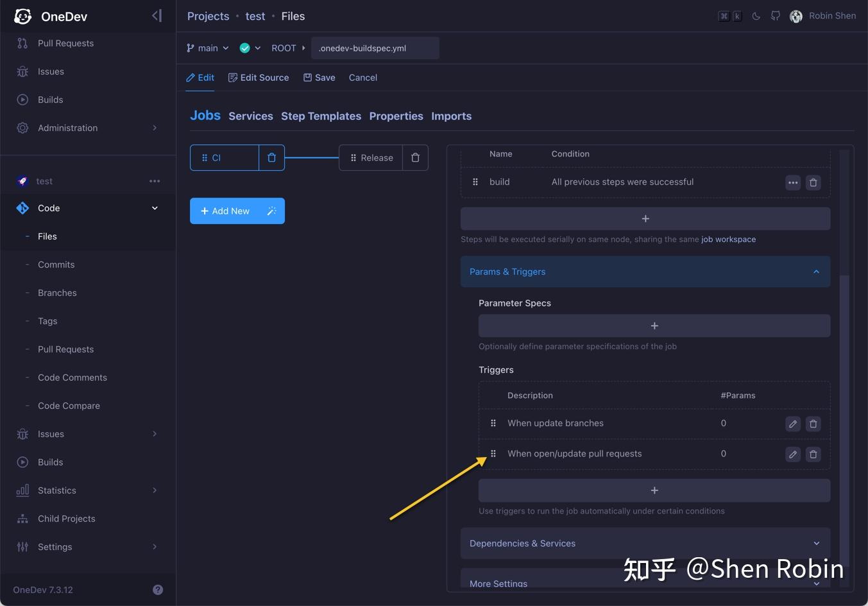
Task: Delete the build step
Action: (813, 183)
